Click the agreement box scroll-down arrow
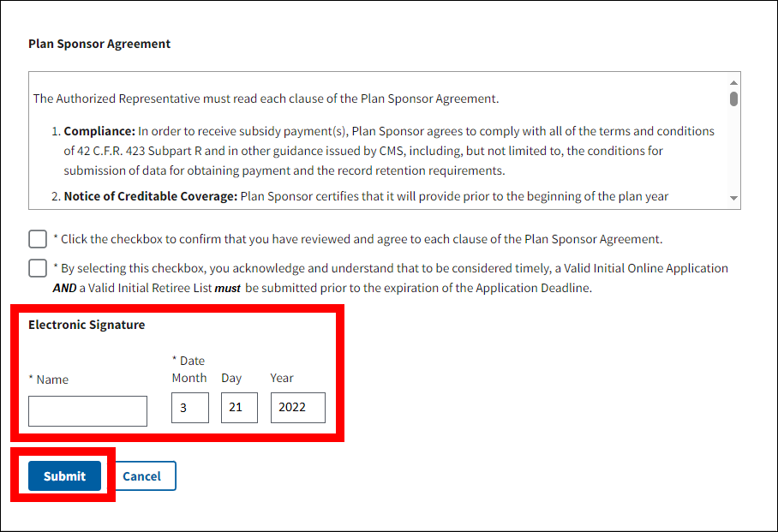Screen dimensions: 778x532 pyautogui.click(x=733, y=199)
